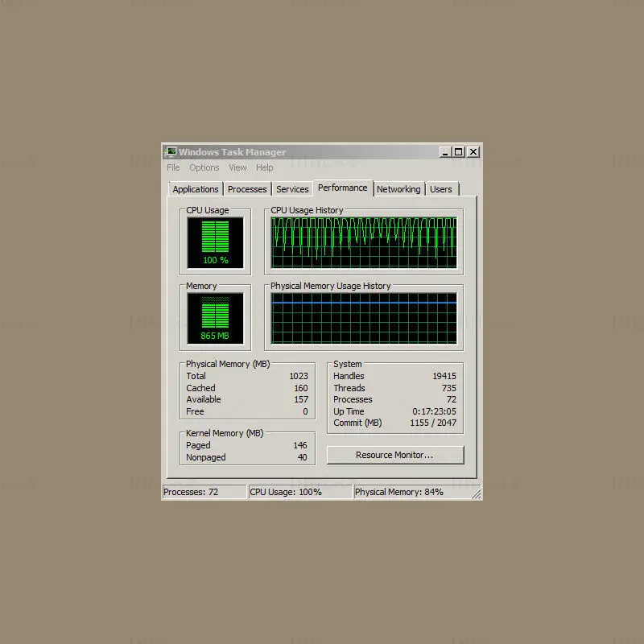The width and height of the screenshot is (644, 644).
Task: Click the Commit value 1155 / 2047
Action: [x=433, y=423]
